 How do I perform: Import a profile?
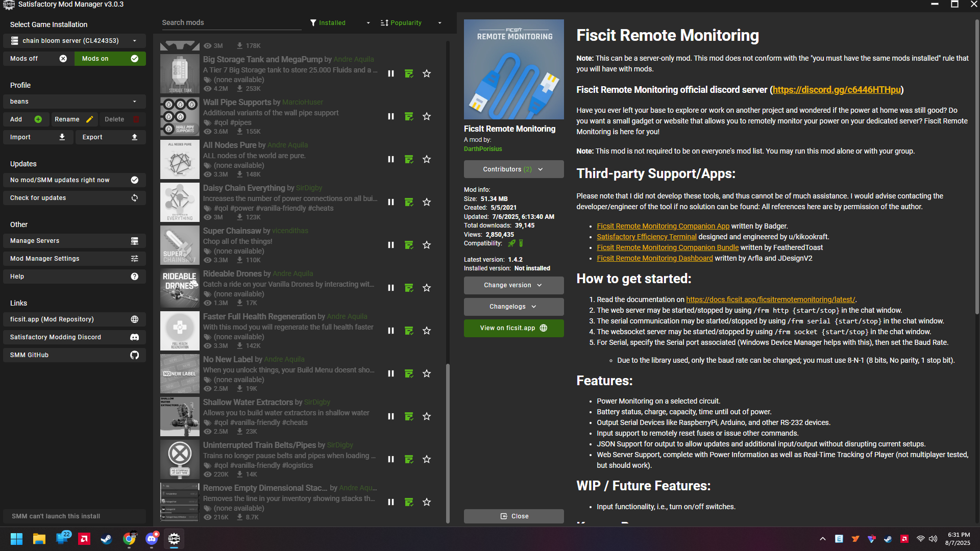[38, 137]
